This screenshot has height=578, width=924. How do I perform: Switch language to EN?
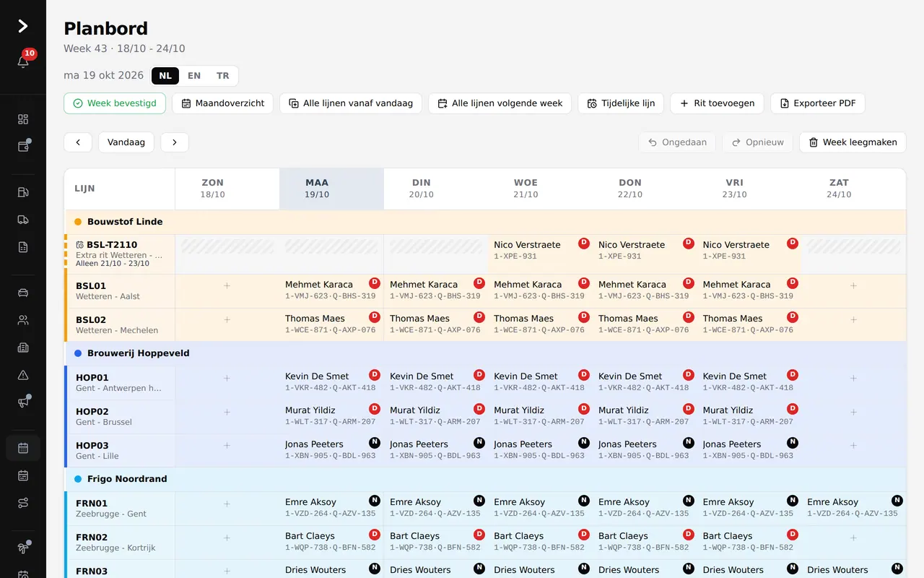point(194,76)
